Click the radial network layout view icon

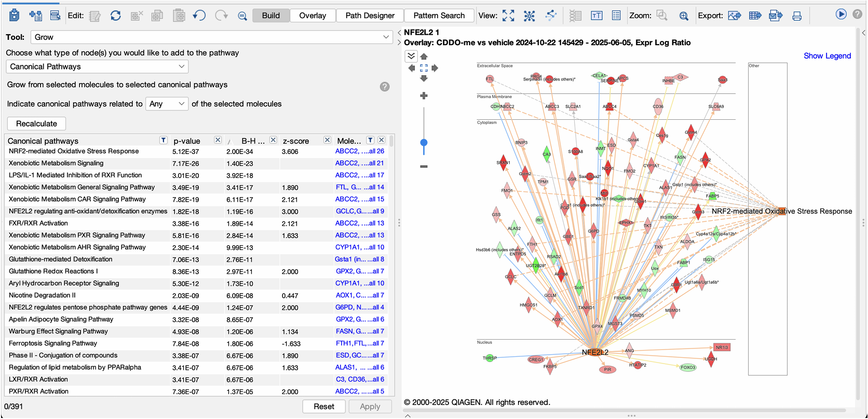pyautogui.click(x=530, y=16)
